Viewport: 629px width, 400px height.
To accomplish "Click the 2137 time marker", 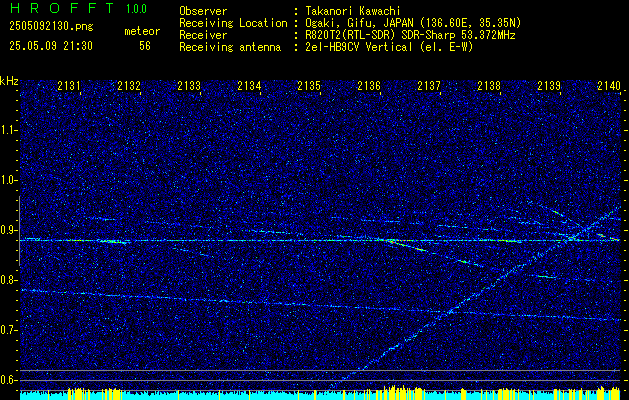I will pos(429,85).
